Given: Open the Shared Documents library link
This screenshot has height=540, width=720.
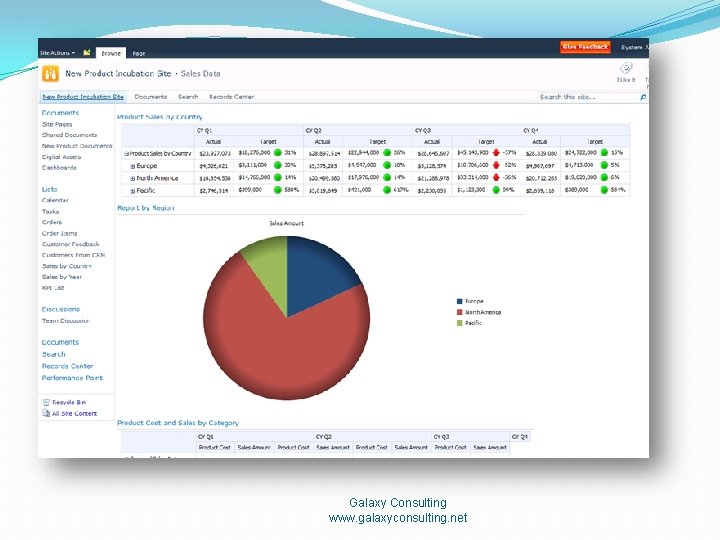Looking at the screenshot, I should [69, 135].
